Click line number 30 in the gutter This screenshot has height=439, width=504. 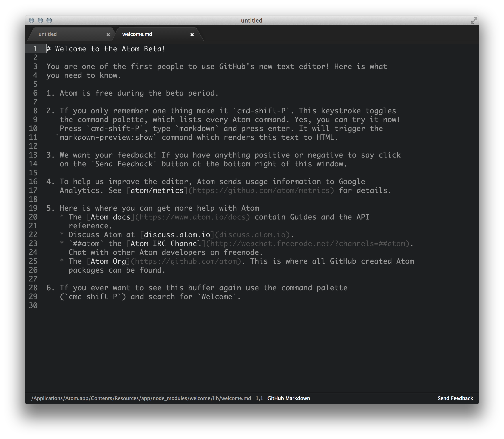(x=33, y=305)
